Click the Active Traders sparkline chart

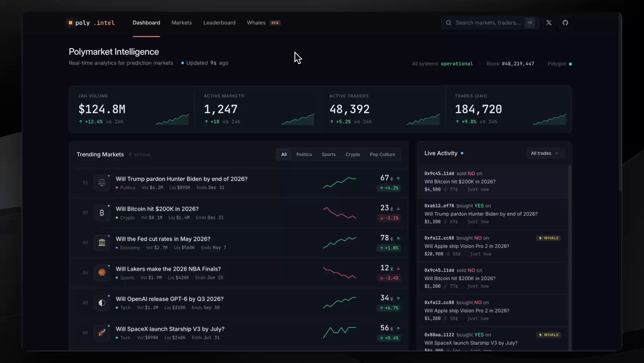point(424,119)
